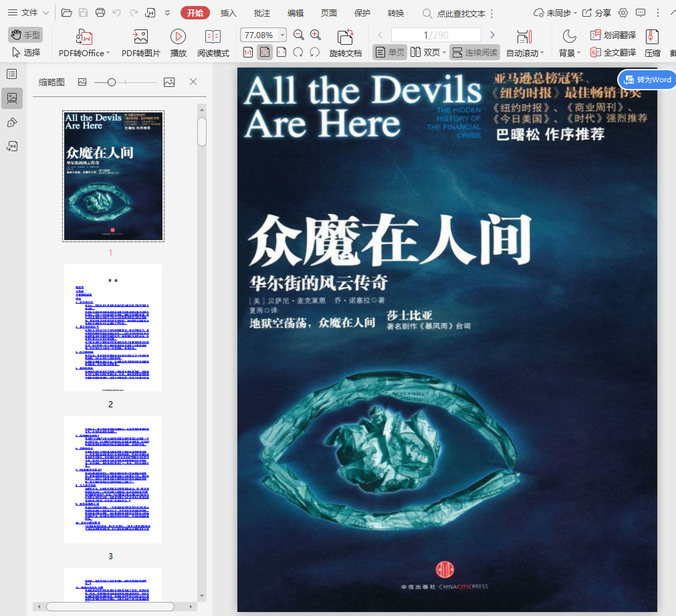This screenshot has width=676, height=616.
Task: Start slideshow with the 播放 icon
Action: [x=178, y=37]
